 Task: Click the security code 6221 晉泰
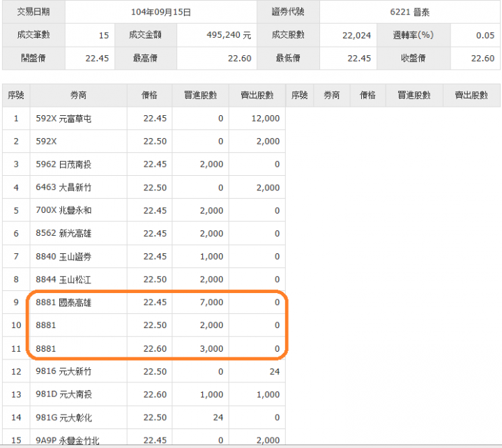click(409, 12)
